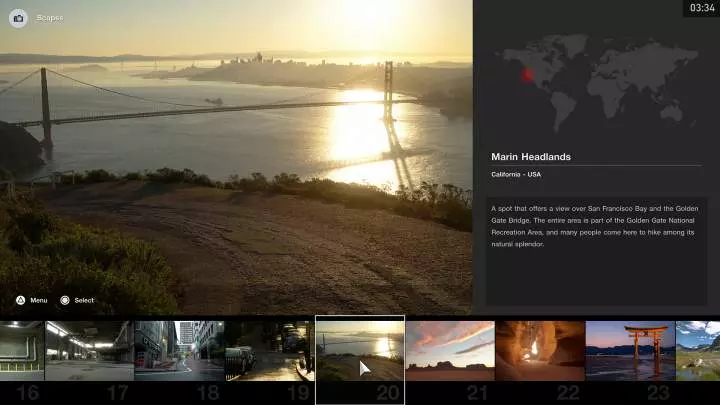This screenshot has width=720, height=405.
Task: Click the location description text box
Action: [x=596, y=226]
